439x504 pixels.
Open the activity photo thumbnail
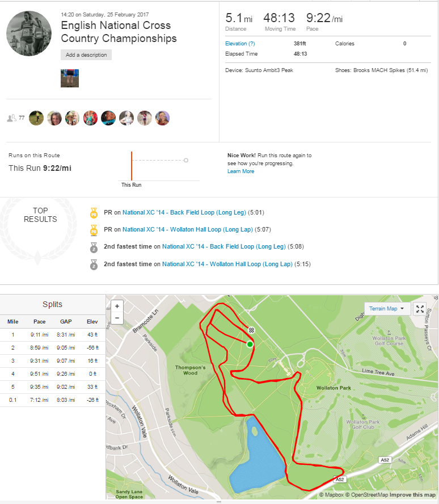tap(70, 78)
